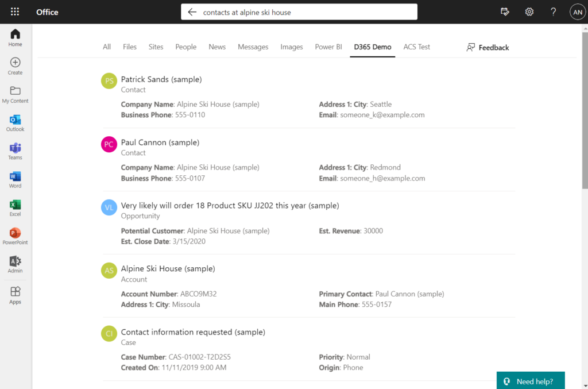This screenshot has width=588, height=389.
Task: Open the app launcher waffle icon
Action: pyautogui.click(x=15, y=11)
